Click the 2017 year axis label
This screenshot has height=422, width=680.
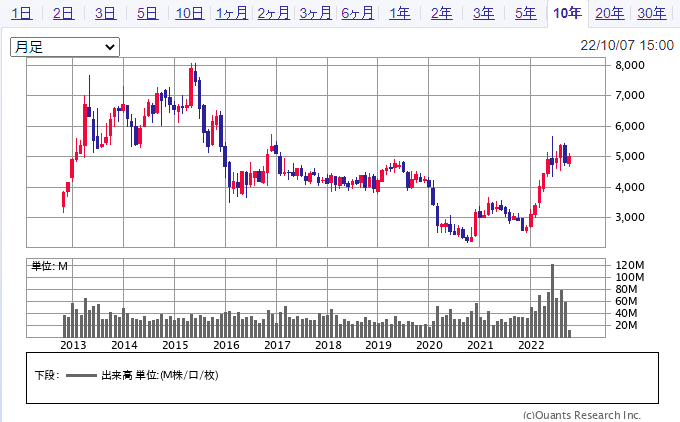(277, 345)
